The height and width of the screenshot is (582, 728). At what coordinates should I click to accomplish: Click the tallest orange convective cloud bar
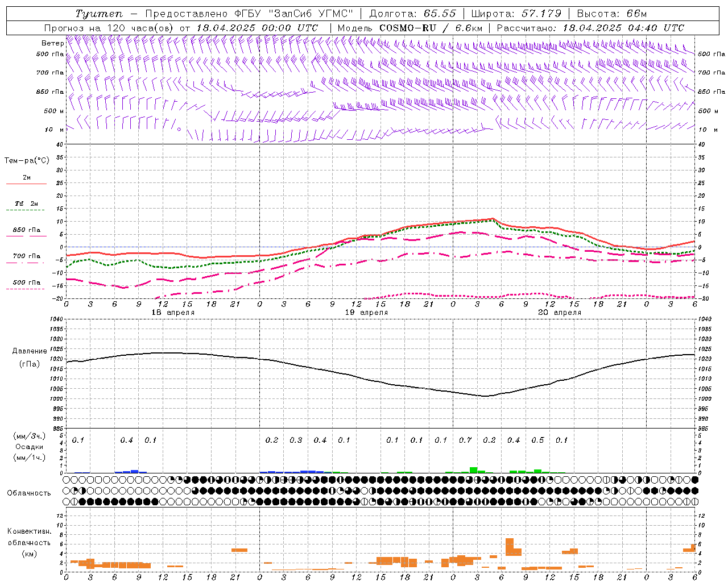pos(509,547)
